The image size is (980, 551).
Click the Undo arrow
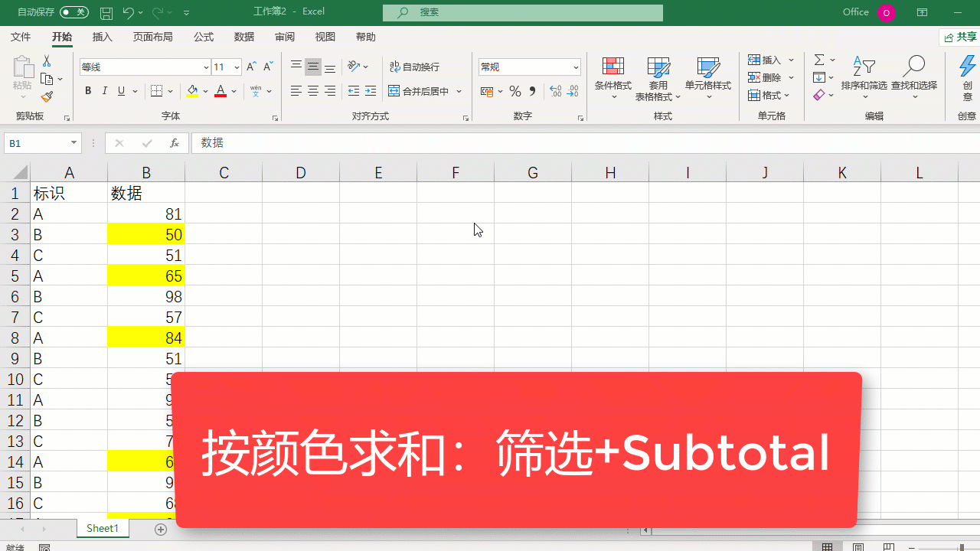[128, 12]
